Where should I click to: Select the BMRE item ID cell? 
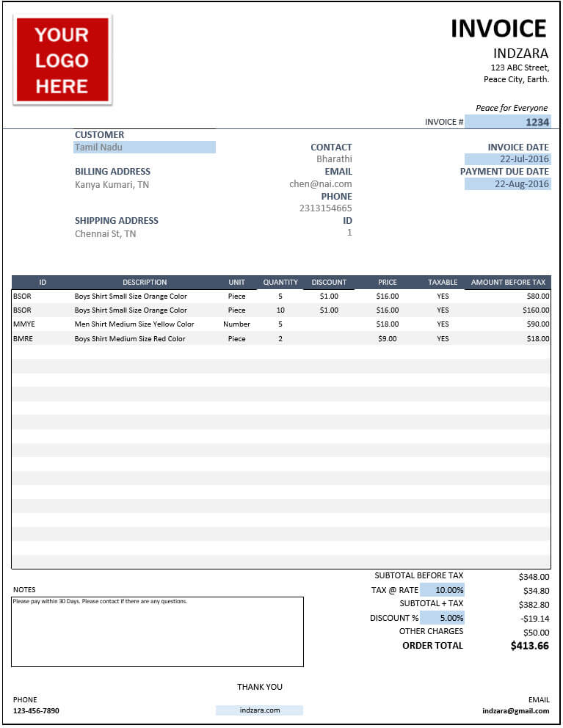(x=23, y=339)
